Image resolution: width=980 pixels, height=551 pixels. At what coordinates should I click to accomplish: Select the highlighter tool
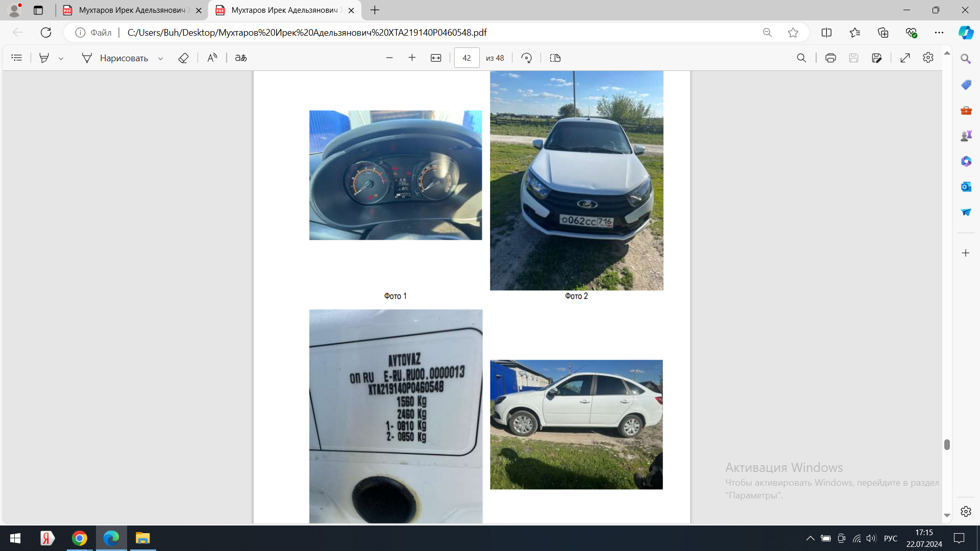click(x=44, y=58)
